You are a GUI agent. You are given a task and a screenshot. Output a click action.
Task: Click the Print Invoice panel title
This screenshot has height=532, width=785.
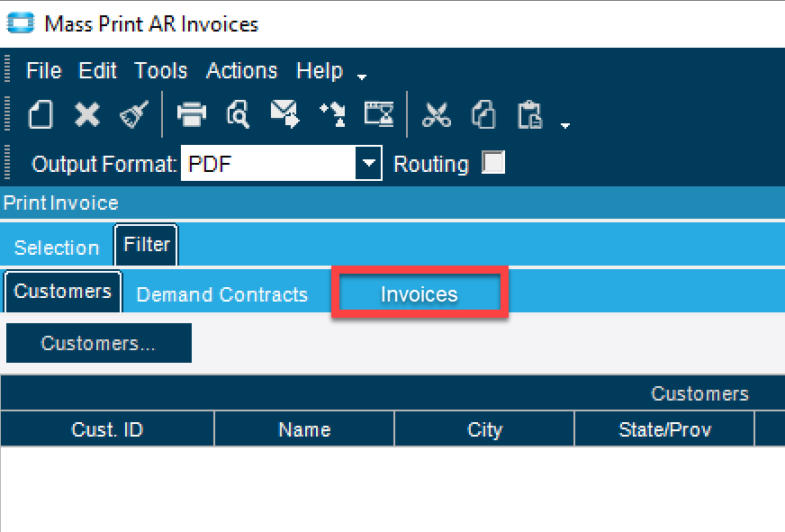(x=61, y=203)
